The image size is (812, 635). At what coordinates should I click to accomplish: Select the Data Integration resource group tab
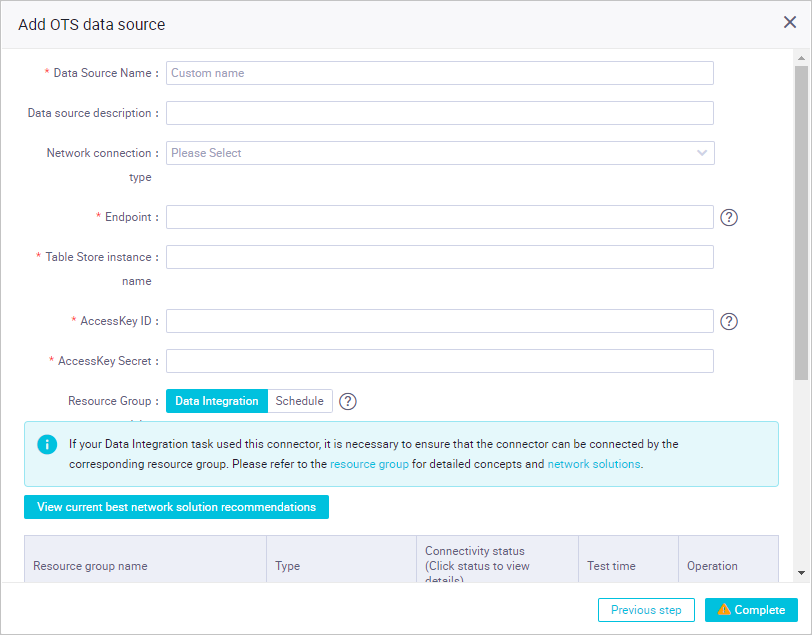click(216, 401)
